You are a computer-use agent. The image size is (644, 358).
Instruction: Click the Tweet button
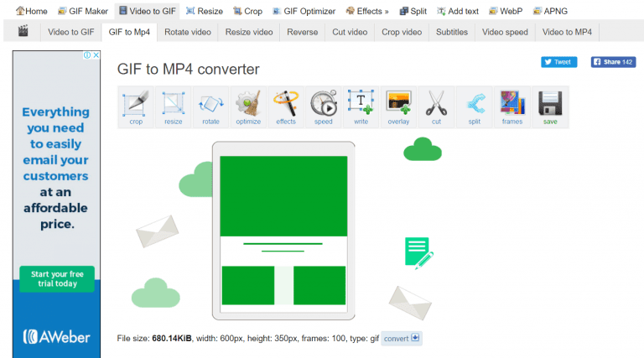(x=559, y=62)
